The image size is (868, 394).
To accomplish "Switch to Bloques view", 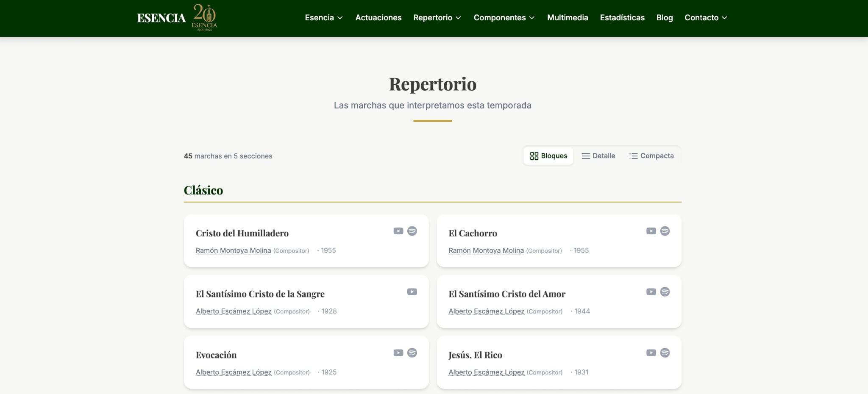I will point(548,156).
